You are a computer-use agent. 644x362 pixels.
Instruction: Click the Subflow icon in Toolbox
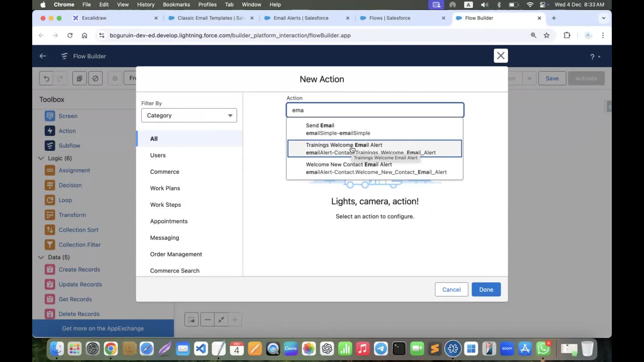point(50,145)
